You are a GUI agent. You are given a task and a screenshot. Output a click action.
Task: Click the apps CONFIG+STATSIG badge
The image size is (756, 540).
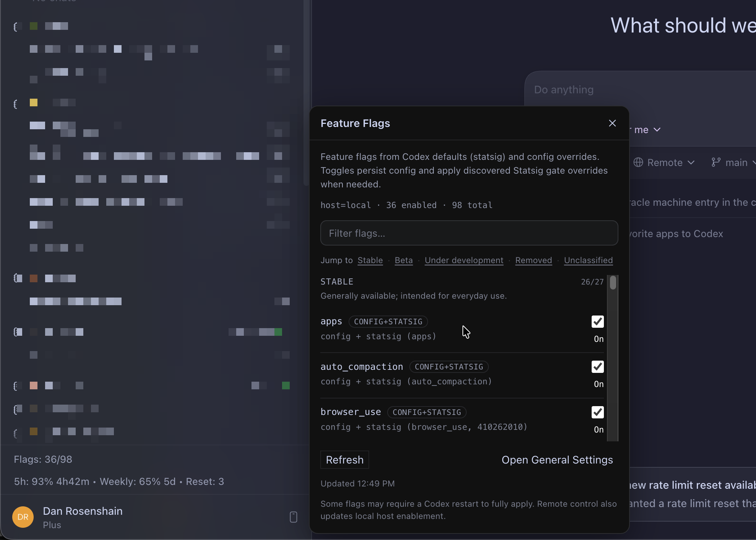point(388,322)
